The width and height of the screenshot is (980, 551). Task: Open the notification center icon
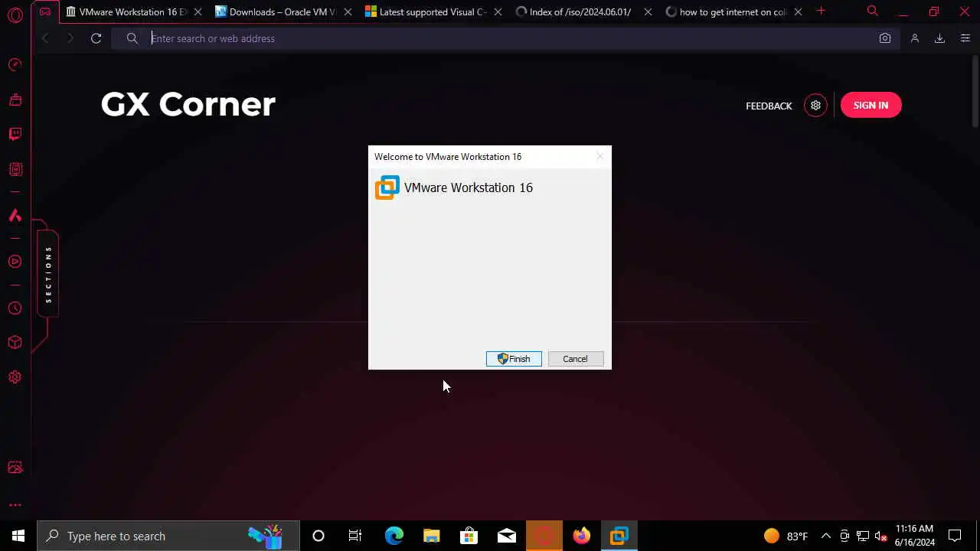[x=955, y=536]
